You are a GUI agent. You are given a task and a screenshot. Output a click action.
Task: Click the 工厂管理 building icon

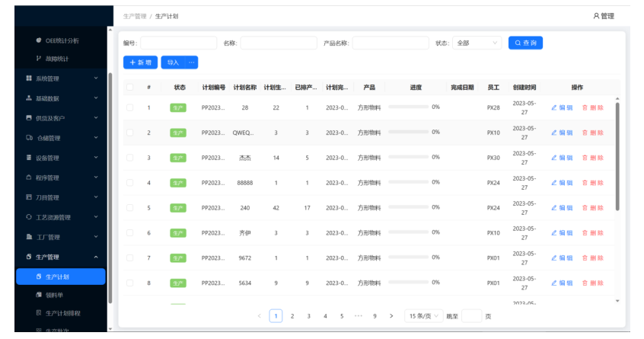tap(29, 237)
